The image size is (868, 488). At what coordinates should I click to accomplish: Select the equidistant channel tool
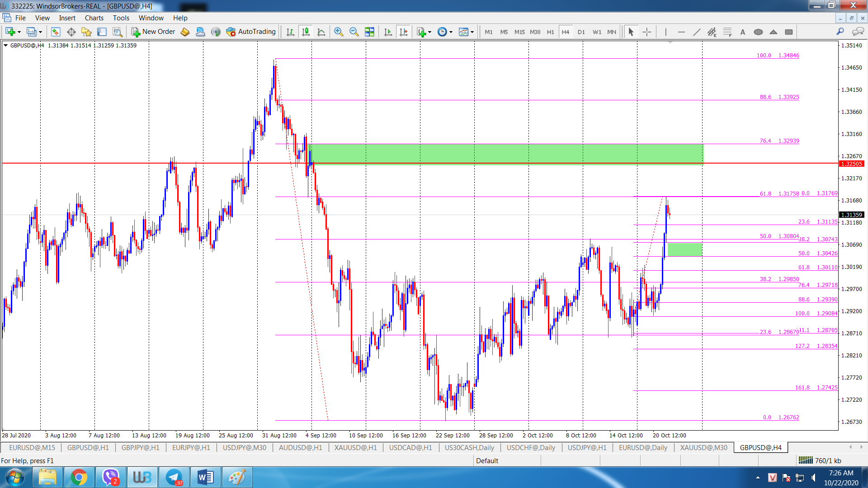(x=712, y=32)
